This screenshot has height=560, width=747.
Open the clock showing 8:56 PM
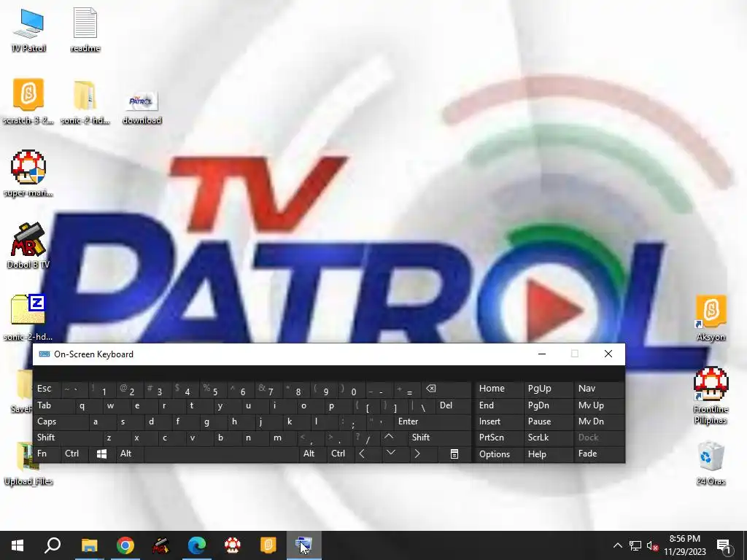tap(684, 545)
